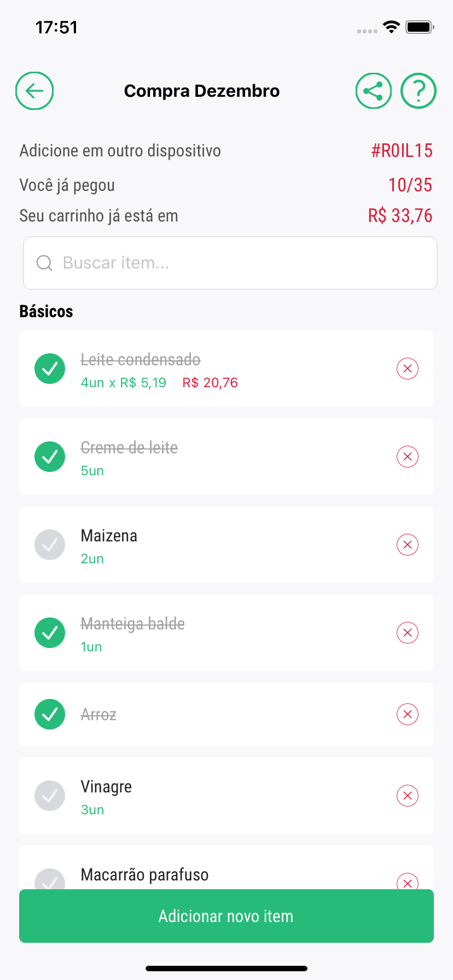Tap the R$ 33,76 cart total
The image size is (453, 980).
[400, 216]
